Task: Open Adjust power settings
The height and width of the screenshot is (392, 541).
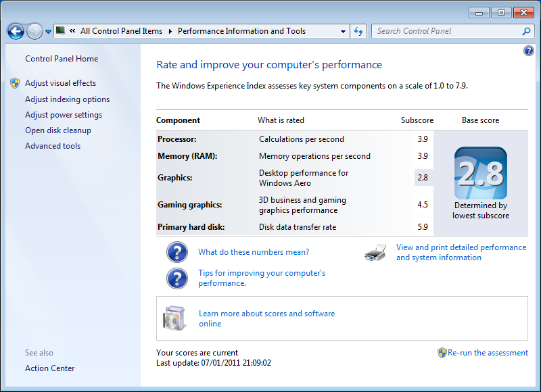Action: pyautogui.click(x=64, y=115)
